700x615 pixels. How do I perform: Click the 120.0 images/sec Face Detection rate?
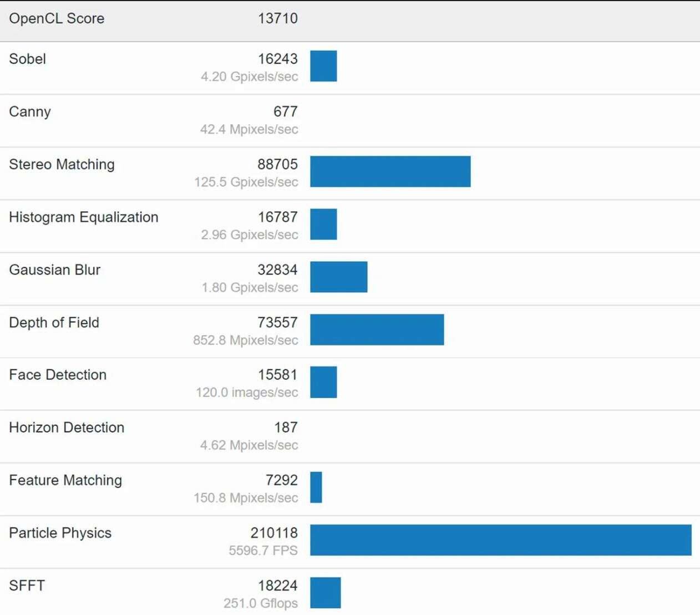[x=247, y=393]
